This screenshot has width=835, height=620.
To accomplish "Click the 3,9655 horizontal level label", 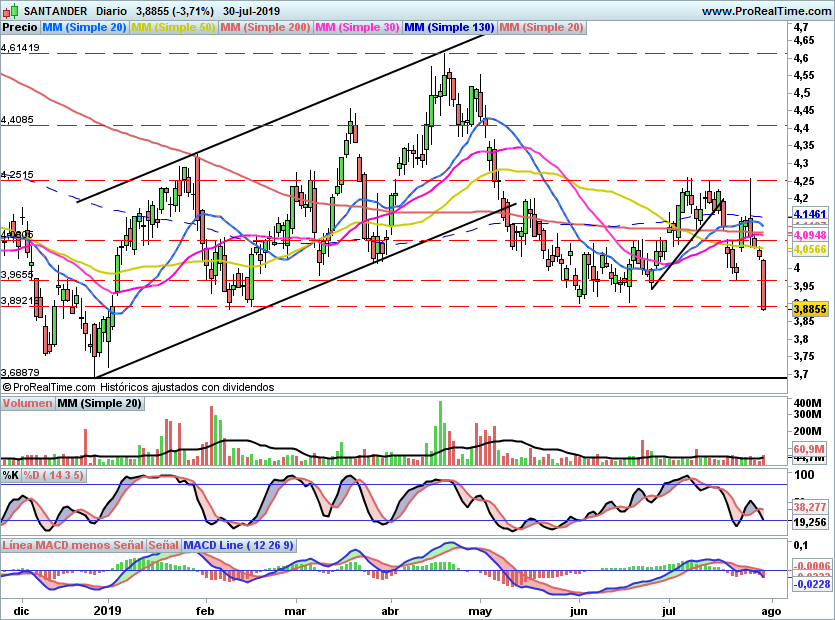I will tap(17, 275).
